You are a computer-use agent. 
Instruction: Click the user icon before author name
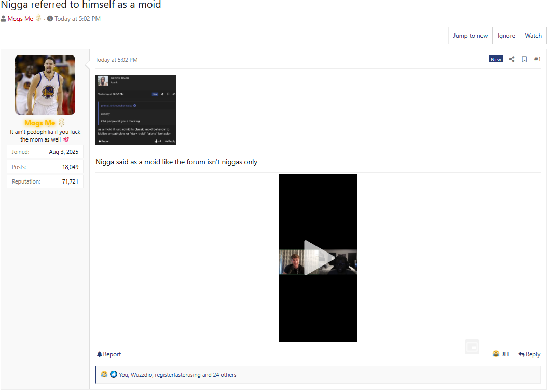click(x=4, y=19)
